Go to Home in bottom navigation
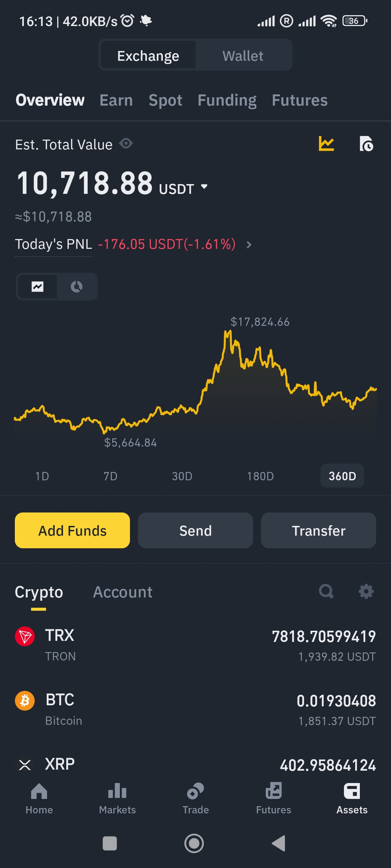 click(x=39, y=799)
